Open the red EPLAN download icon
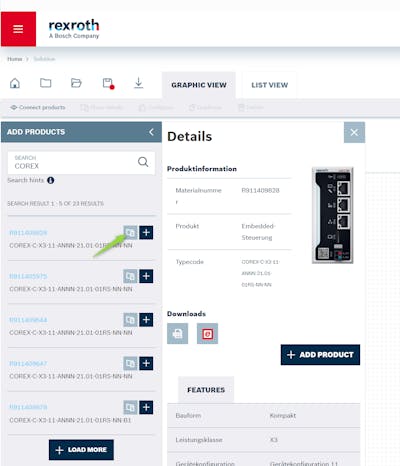Screen dimensions: 400x466 207,333
